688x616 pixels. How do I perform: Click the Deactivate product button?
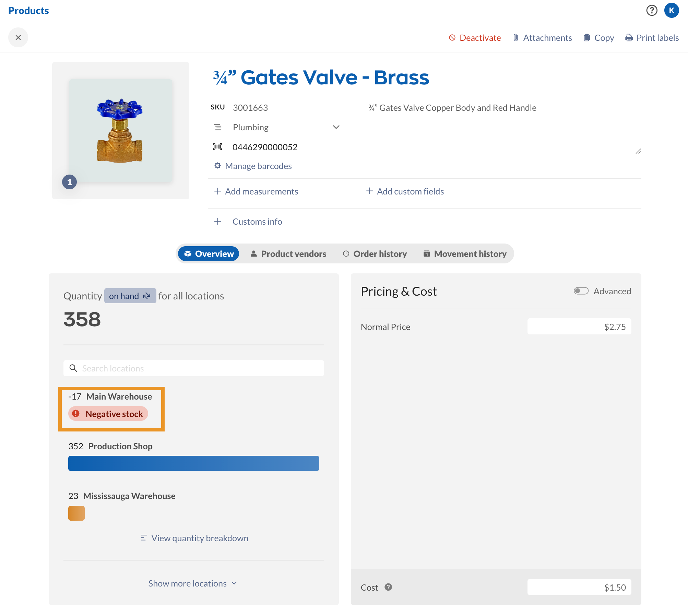tap(475, 38)
